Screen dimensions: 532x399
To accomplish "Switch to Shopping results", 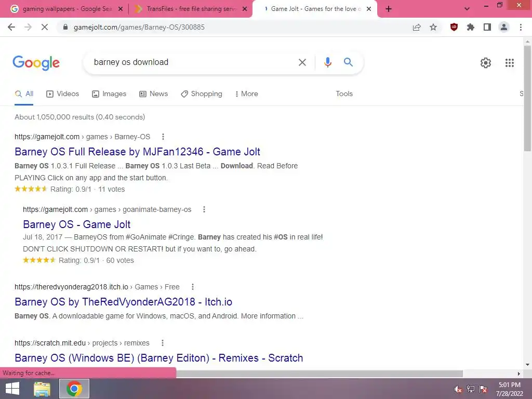I will click(201, 94).
